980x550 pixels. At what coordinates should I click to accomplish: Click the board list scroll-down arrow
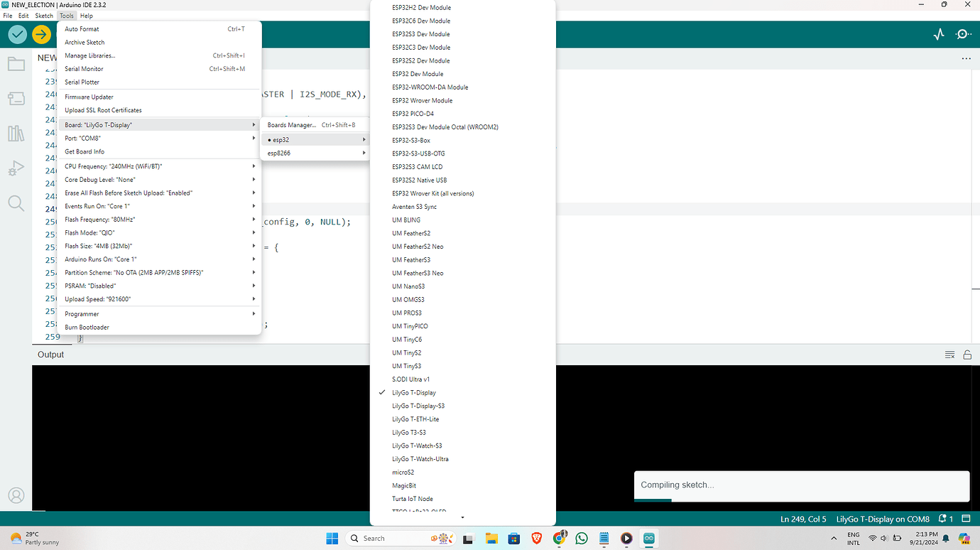462,517
